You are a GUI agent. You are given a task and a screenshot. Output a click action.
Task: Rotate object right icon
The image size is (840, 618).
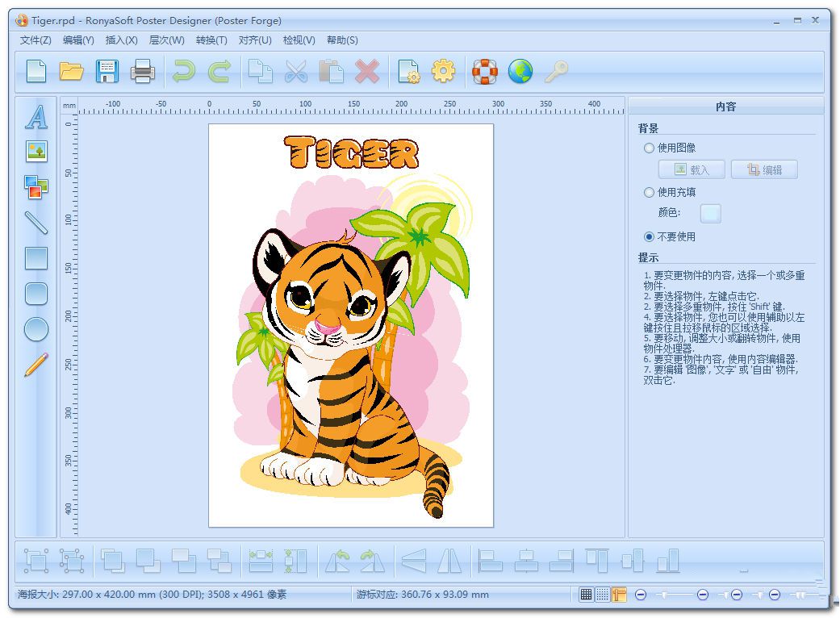click(x=372, y=561)
